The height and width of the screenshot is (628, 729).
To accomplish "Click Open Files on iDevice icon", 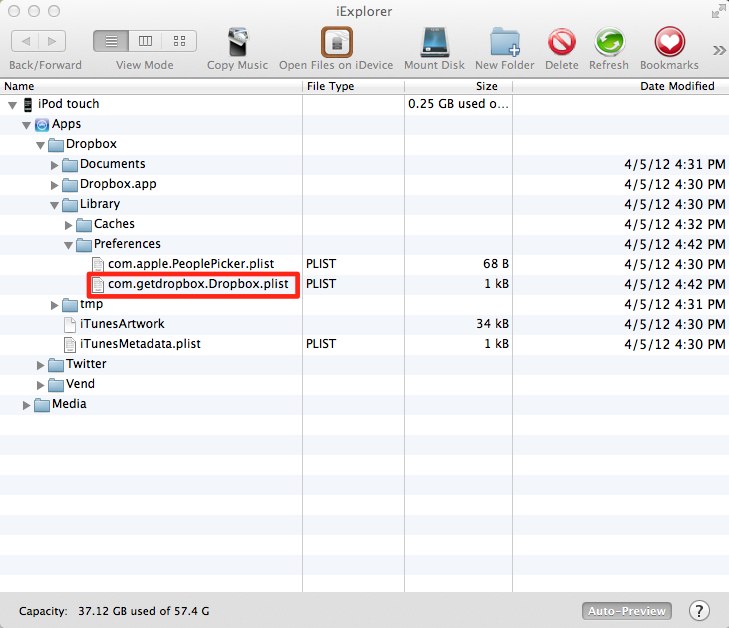I will pyautogui.click(x=337, y=42).
